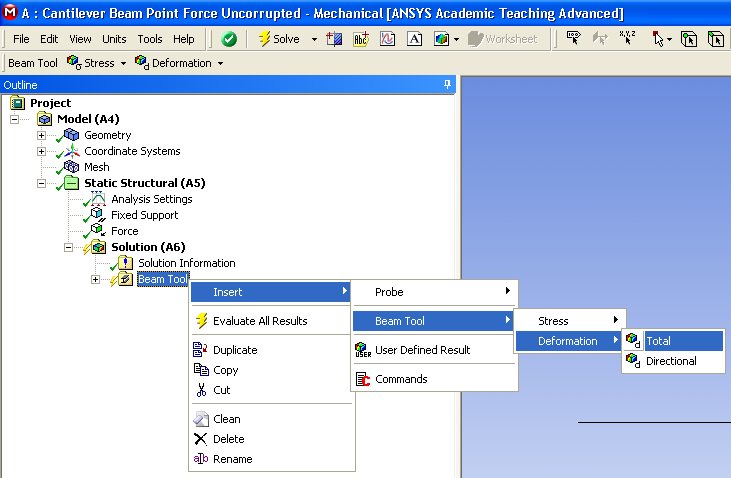The height and width of the screenshot is (478, 731).
Task: Open the Select Mode dropdown arrow
Action: [x=669, y=40]
